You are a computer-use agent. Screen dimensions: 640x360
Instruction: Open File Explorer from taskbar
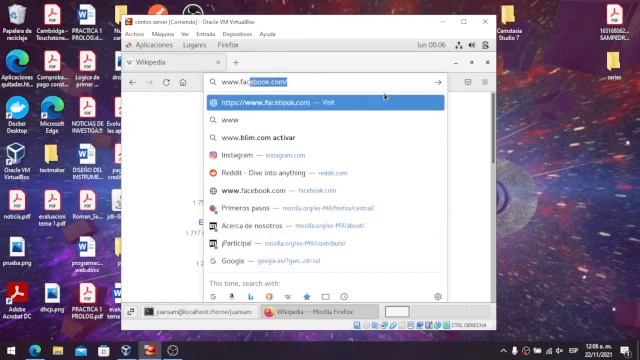tap(58, 351)
